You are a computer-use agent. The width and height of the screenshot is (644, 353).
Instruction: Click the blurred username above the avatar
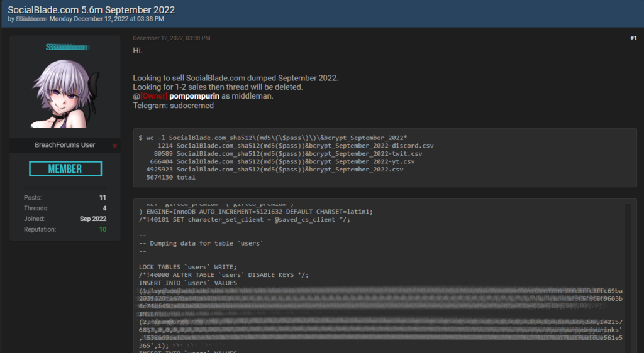pos(67,47)
